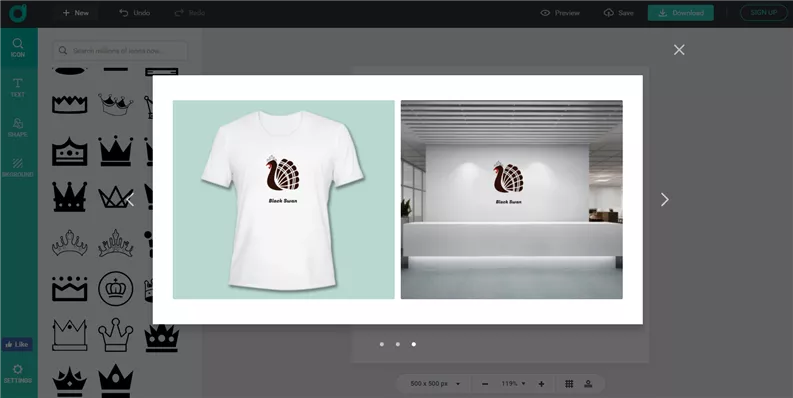Click the New button
Screen dimensions: 793x398
[76, 13]
